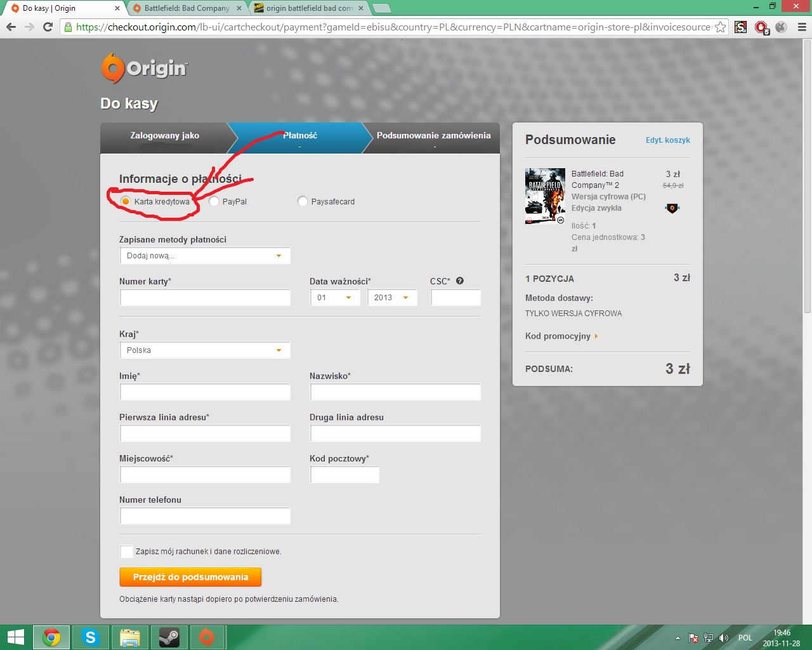Screen dimensions: 812x650
Task: Open Skype from the taskbar
Action: click(91, 637)
